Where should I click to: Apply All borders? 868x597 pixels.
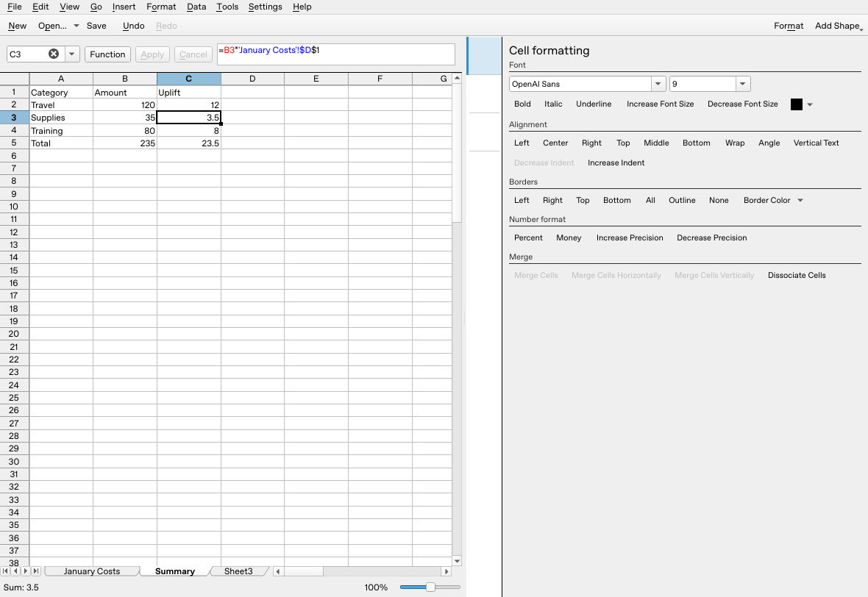[x=650, y=200]
